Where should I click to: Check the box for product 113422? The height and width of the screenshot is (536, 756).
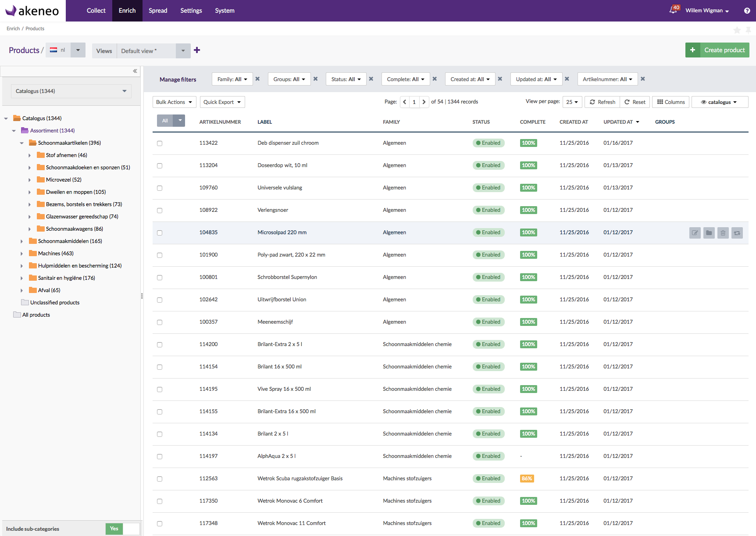point(160,143)
